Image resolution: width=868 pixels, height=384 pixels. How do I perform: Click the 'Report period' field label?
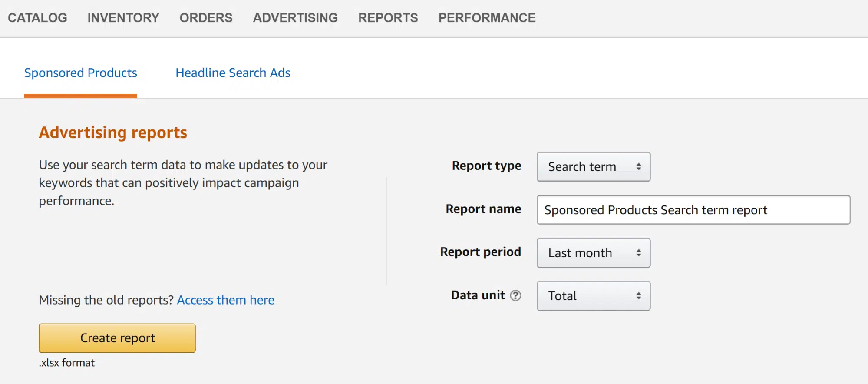tap(480, 252)
